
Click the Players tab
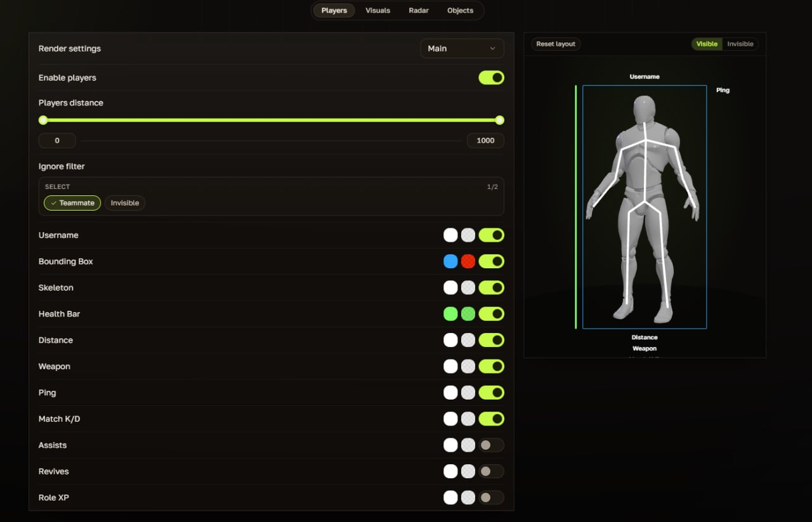coord(334,11)
